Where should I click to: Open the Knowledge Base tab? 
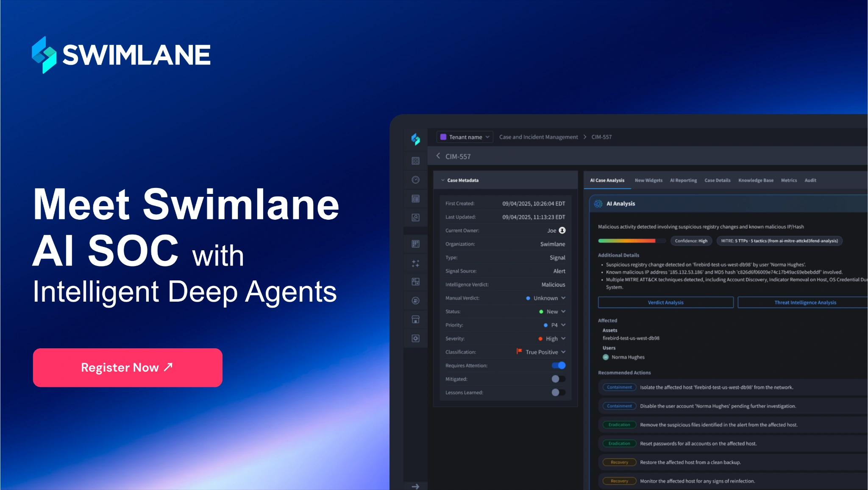coord(756,180)
